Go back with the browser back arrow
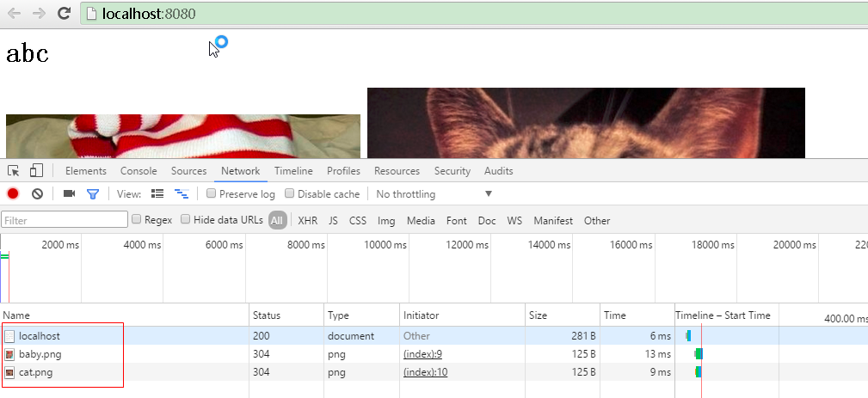The height and width of the screenshot is (398, 868). coord(14,13)
